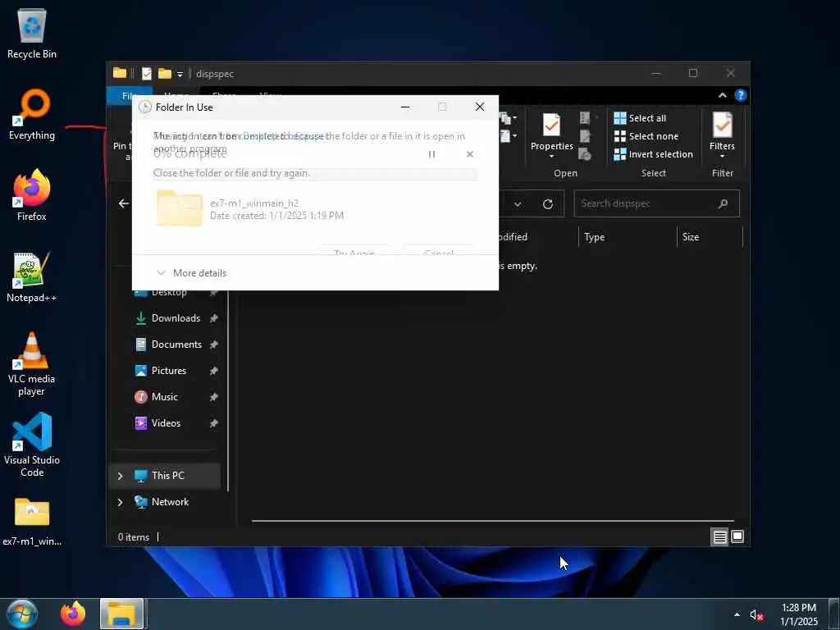Open Downloads in the navigation pane
Image resolution: width=840 pixels, height=630 pixels.
point(176,318)
